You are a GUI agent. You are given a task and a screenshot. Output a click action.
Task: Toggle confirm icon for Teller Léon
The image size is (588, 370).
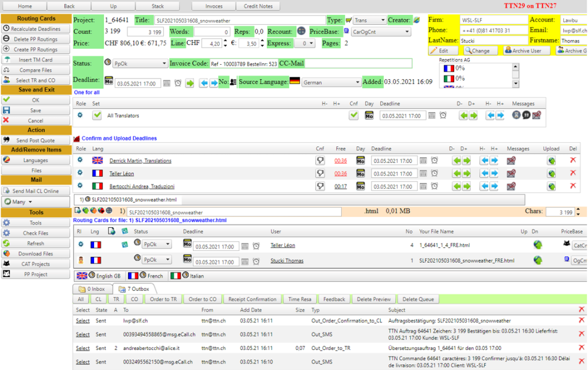coord(320,173)
